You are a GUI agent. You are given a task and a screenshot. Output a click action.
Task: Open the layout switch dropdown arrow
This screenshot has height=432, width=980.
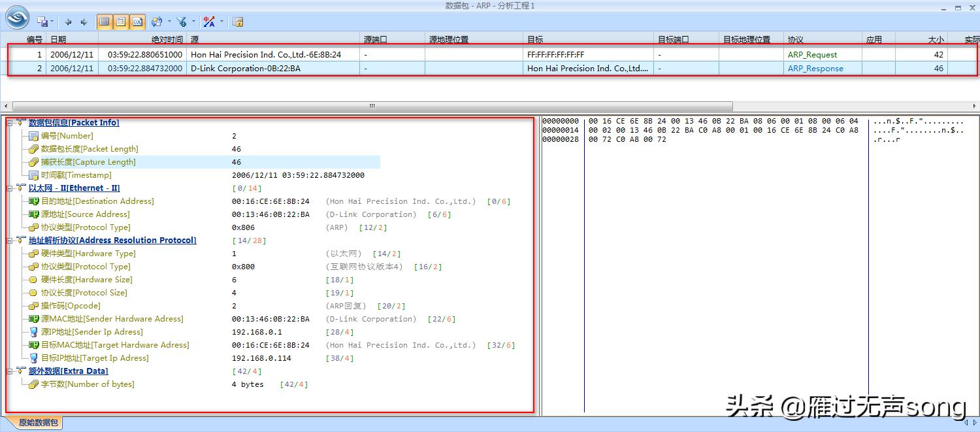tap(169, 22)
